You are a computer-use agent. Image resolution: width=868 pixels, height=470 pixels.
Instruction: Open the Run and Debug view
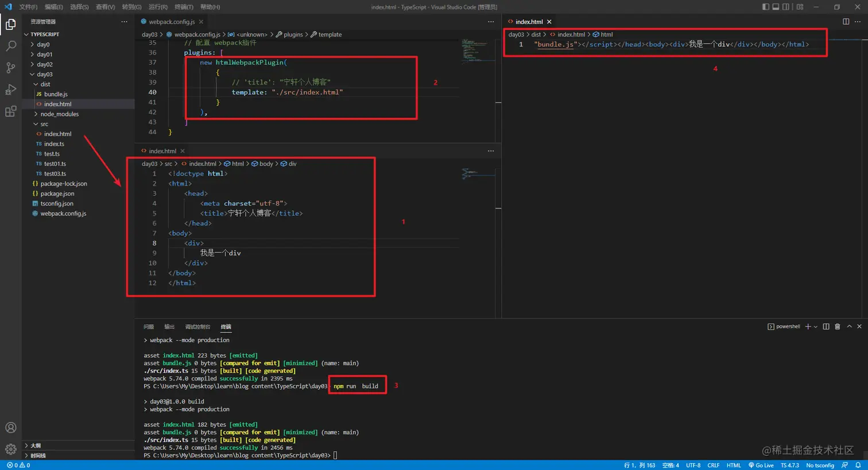click(x=10, y=90)
